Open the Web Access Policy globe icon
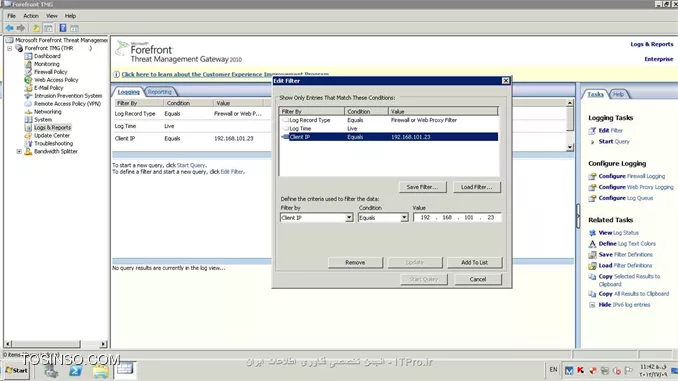 tap(28, 80)
